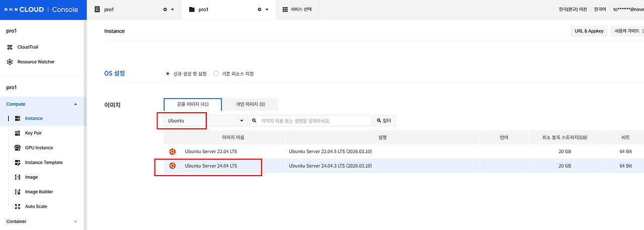Click the CloudTrail icon in sidebar
This screenshot has height=230, width=644.
[x=10, y=47]
